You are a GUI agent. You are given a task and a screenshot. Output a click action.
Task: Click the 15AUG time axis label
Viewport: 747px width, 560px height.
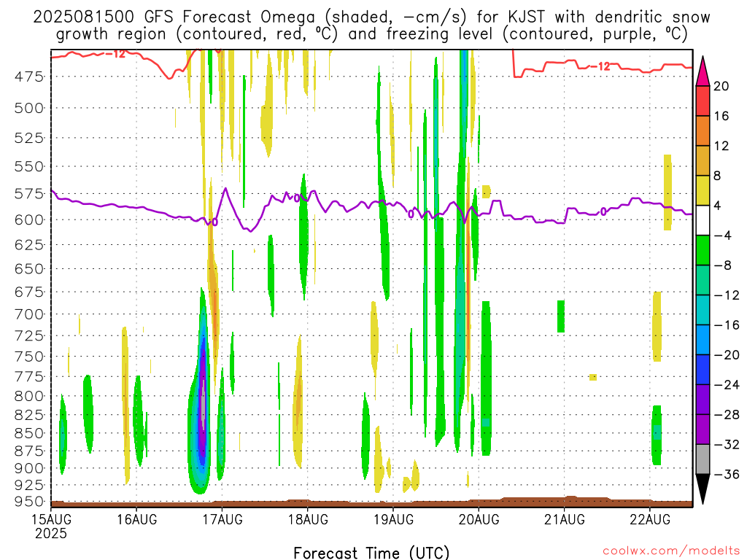point(51,519)
